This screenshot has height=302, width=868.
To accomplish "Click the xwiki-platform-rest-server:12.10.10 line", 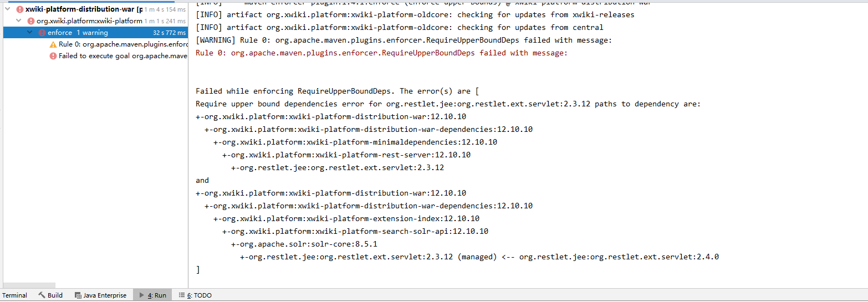I will (x=346, y=155).
